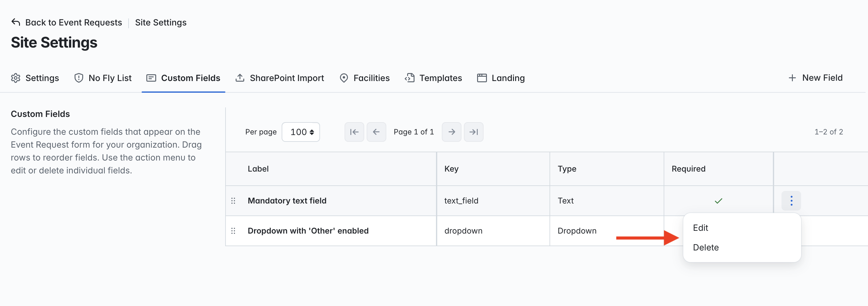Click the back arrow icon
Viewport: 868px width, 306px height.
[16, 22]
